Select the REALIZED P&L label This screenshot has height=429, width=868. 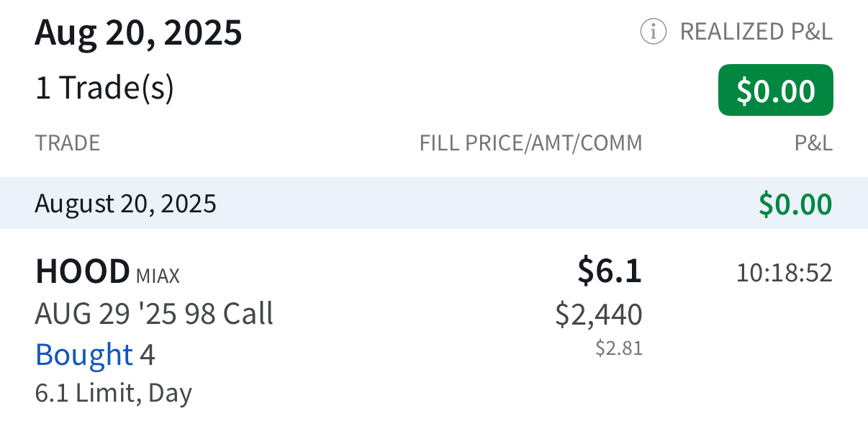pos(756,32)
